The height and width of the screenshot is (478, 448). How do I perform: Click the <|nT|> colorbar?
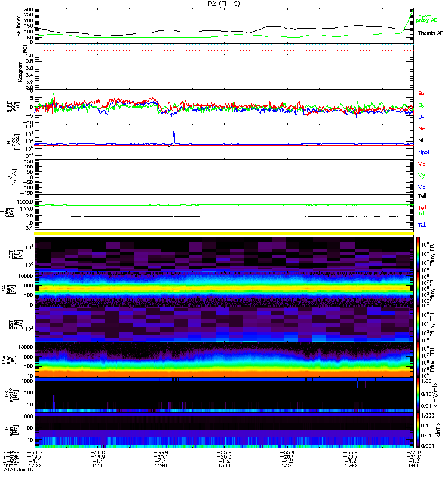tap(418, 431)
